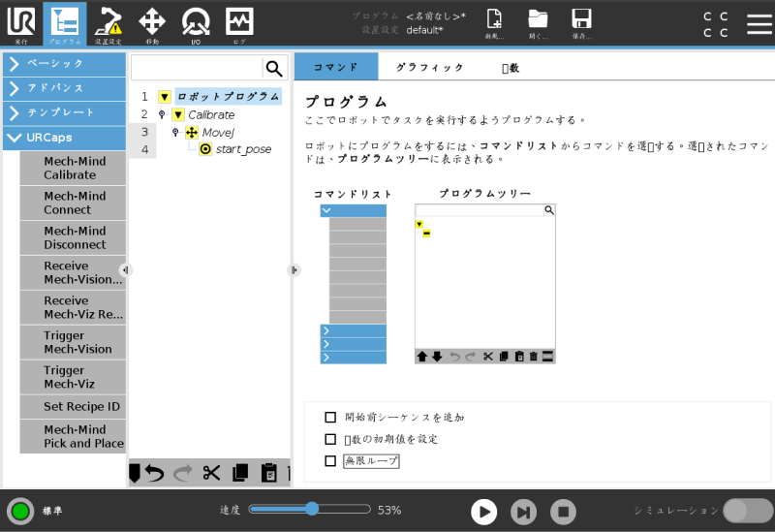
Task: Click the CCCC checksum indicator
Action: (716, 24)
